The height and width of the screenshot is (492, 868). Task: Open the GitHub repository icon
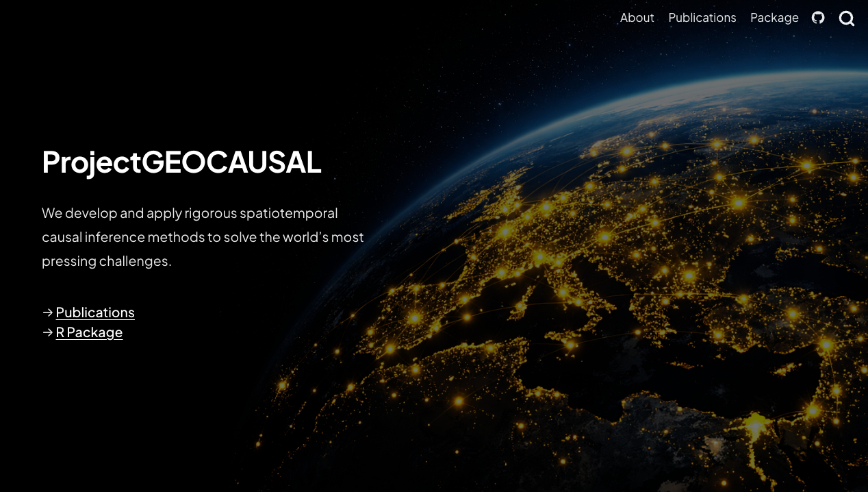tap(818, 18)
